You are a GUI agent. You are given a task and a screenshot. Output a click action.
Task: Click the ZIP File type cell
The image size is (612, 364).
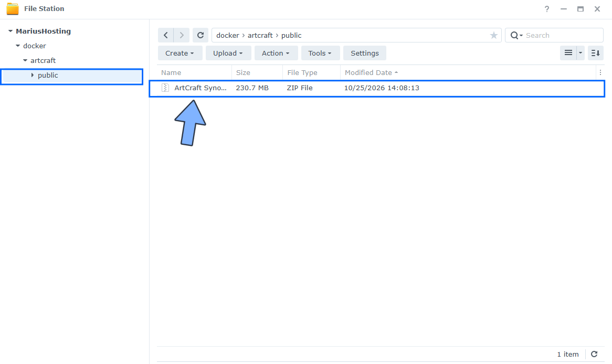click(300, 88)
